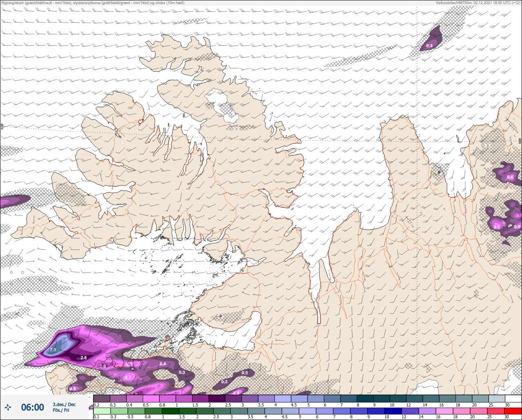Click the '3.des./ Dec' date label

(64, 404)
